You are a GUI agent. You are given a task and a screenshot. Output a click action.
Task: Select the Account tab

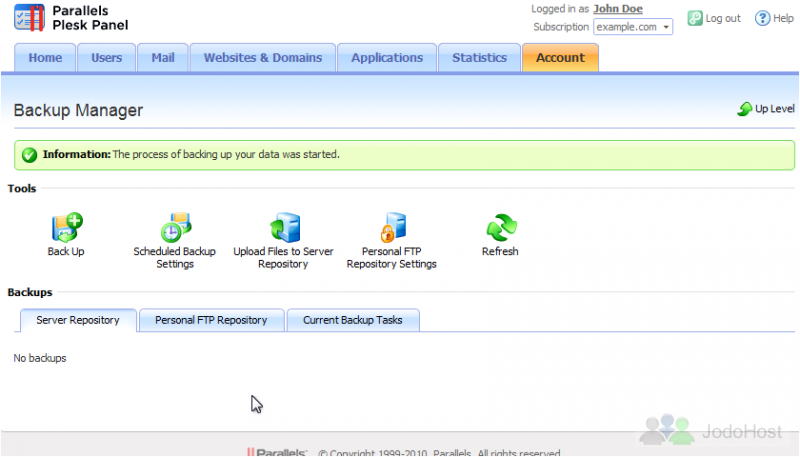coord(560,58)
